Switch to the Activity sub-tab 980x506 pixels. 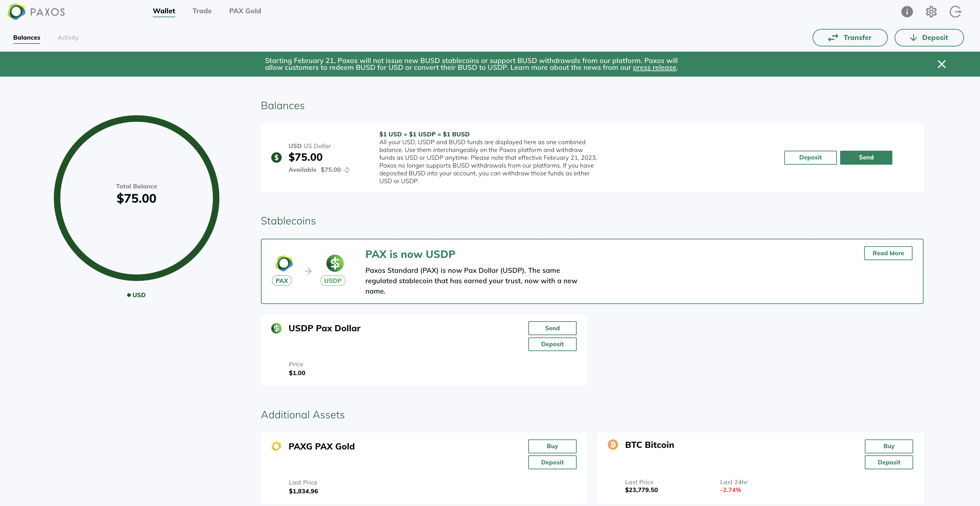[x=68, y=37]
